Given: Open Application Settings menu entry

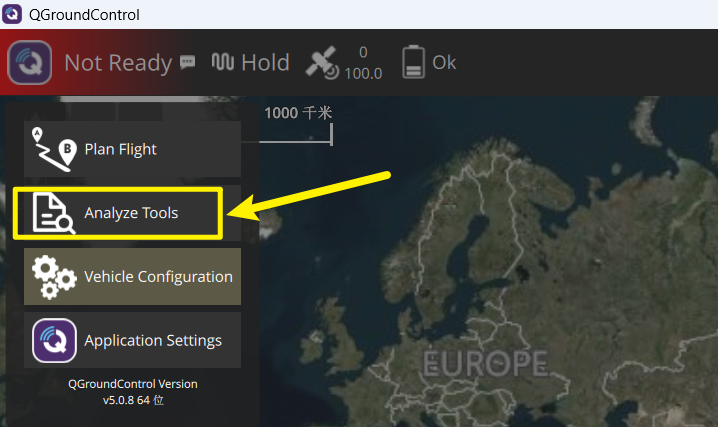Looking at the screenshot, I should coord(132,340).
